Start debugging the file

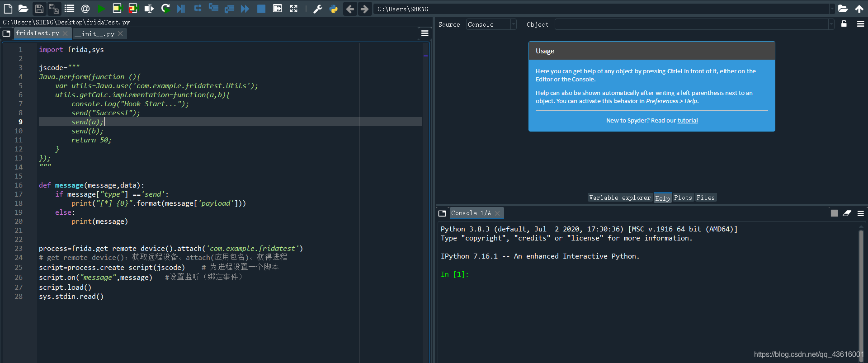click(181, 9)
